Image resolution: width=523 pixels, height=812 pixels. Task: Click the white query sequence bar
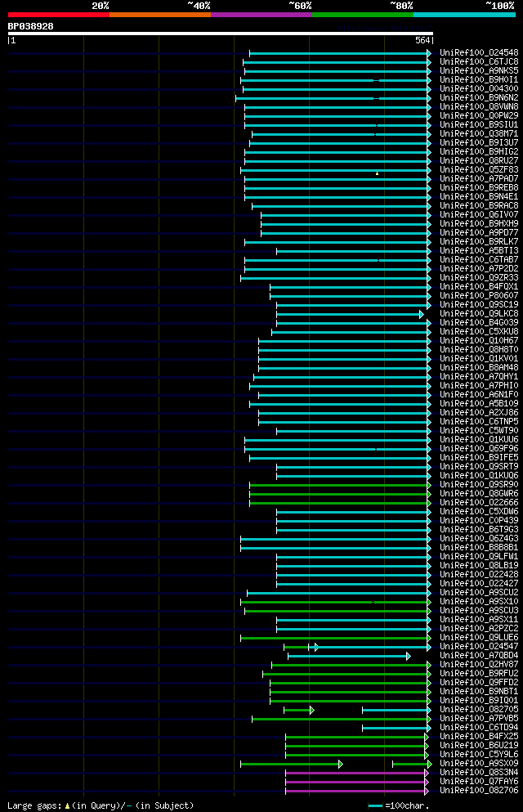pos(221,34)
